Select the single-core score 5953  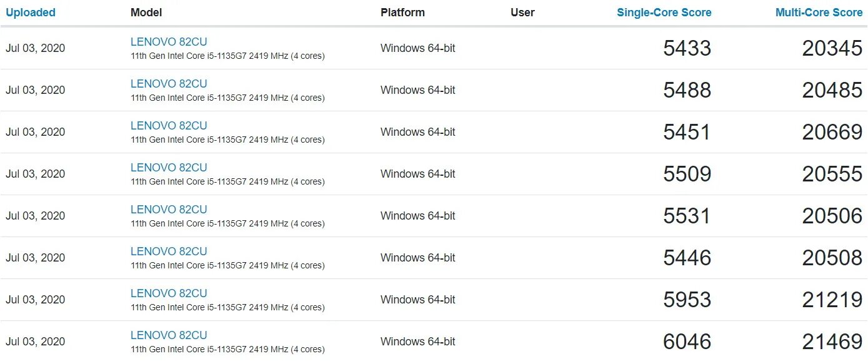coord(687,300)
